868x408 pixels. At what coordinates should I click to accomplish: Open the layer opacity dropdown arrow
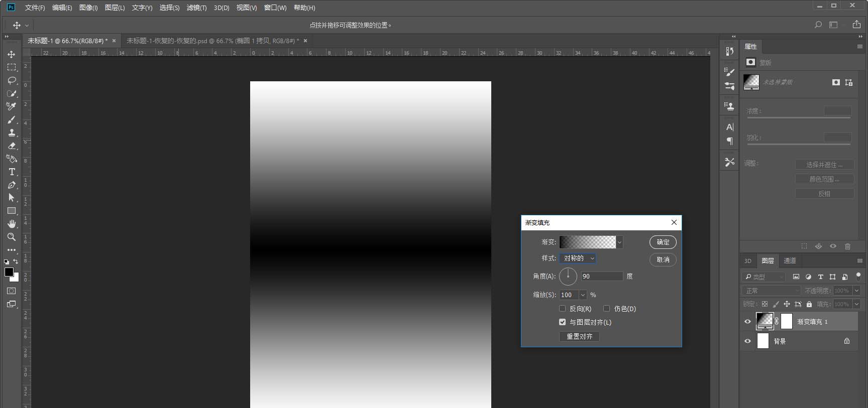click(856, 291)
